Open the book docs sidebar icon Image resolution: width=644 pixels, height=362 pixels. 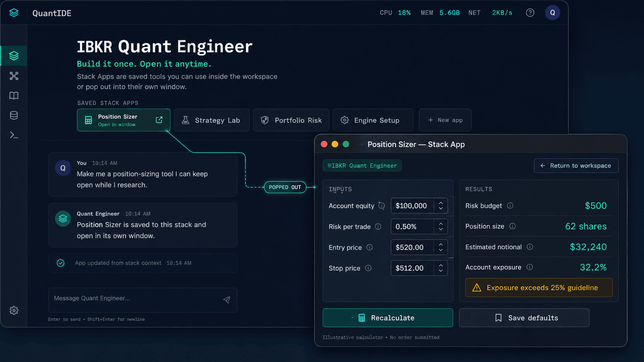click(x=14, y=95)
